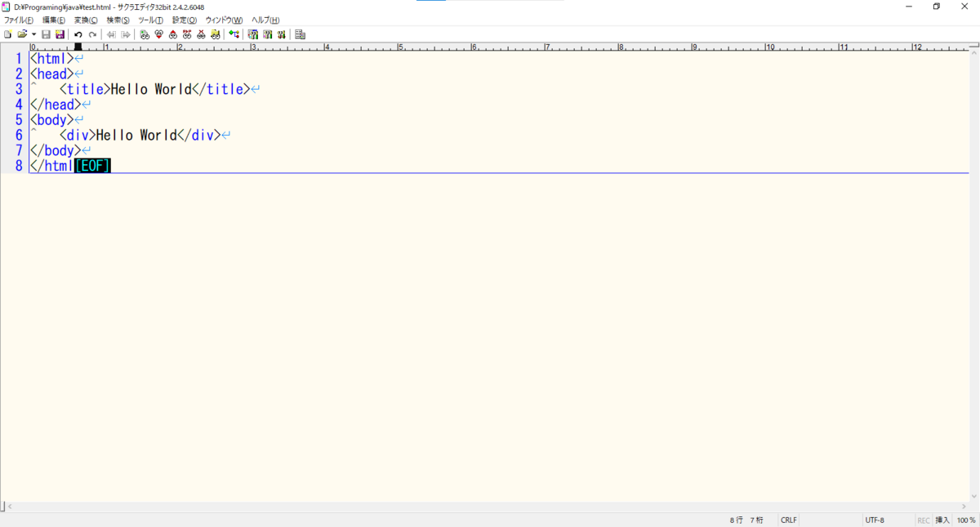Viewport: 980px width, 527px height.
Task: Find previous match with up-arrow icon
Action: pyautogui.click(x=173, y=34)
